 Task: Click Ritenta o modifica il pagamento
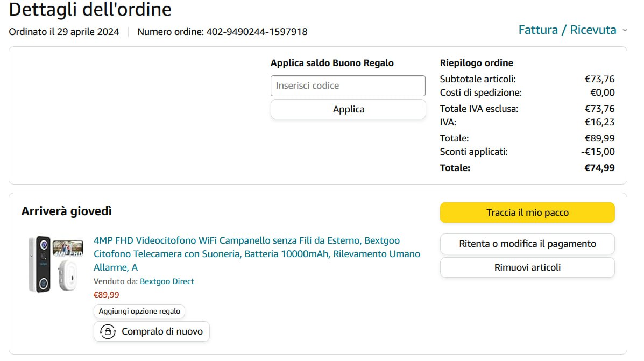pyautogui.click(x=527, y=244)
